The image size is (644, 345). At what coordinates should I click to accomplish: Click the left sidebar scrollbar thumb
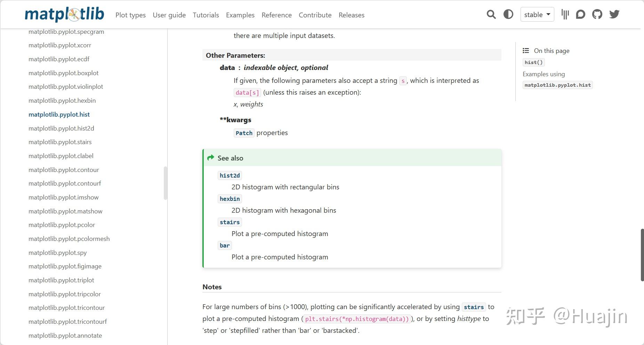(x=166, y=183)
